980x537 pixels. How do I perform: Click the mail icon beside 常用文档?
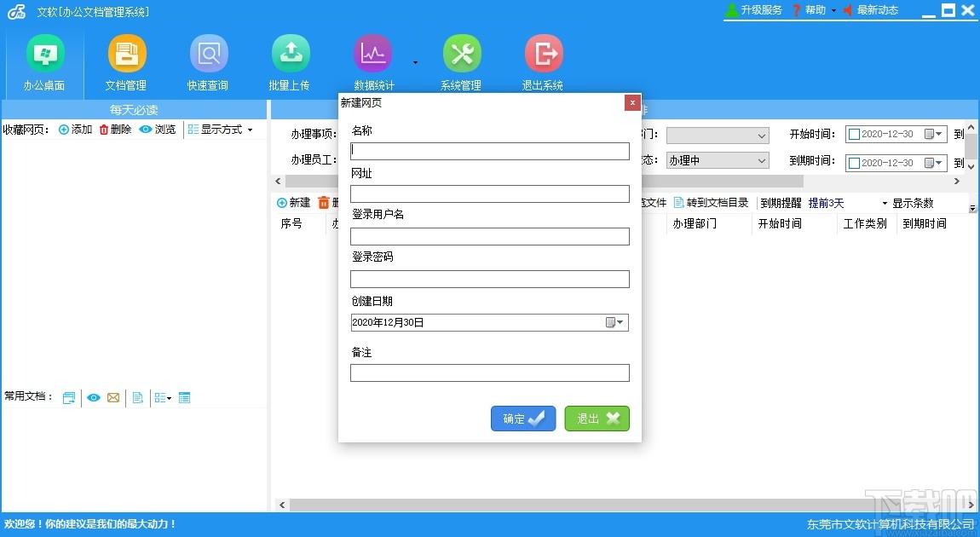[113, 398]
